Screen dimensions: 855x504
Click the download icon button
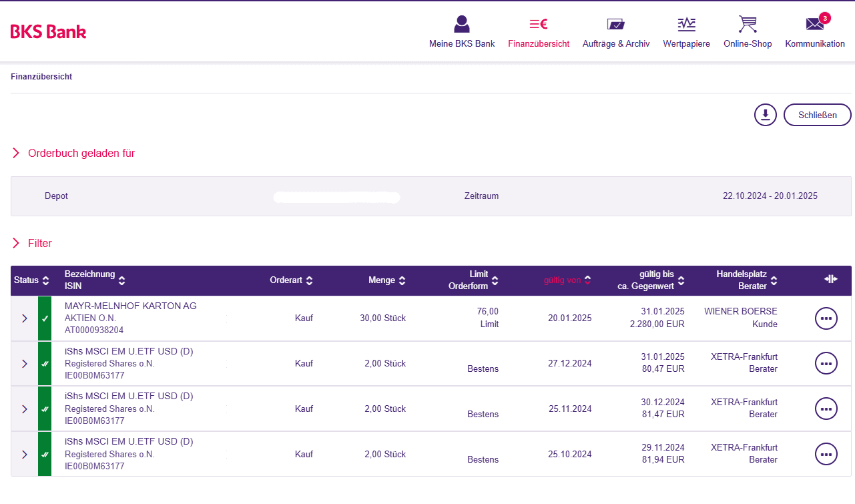pos(766,115)
